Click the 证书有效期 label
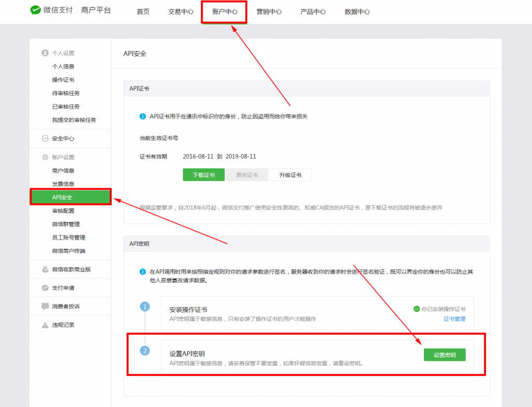Image resolution: width=532 pixels, height=407 pixels. 153,156
